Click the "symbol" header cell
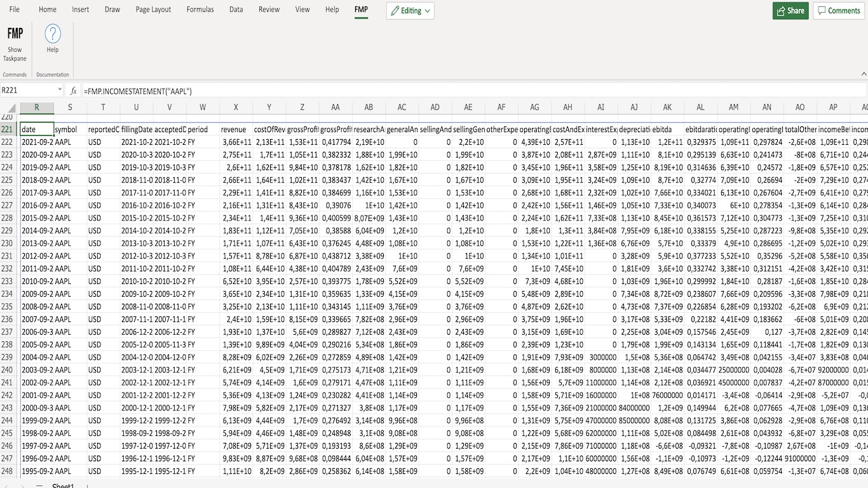Screen dimensions: 868x488 (x=70, y=130)
